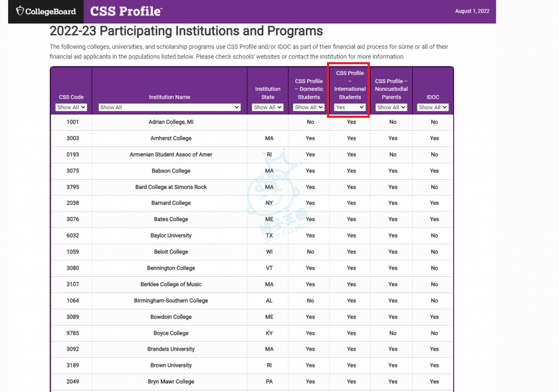Image resolution: width=559 pixels, height=392 pixels.
Task: Click the 'CSS Profile – Noncustodial Parents' column header
Action: [391, 89]
